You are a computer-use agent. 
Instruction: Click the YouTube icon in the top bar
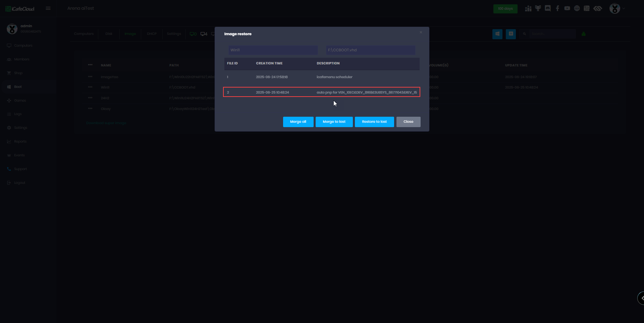pyautogui.click(x=567, y=8)
